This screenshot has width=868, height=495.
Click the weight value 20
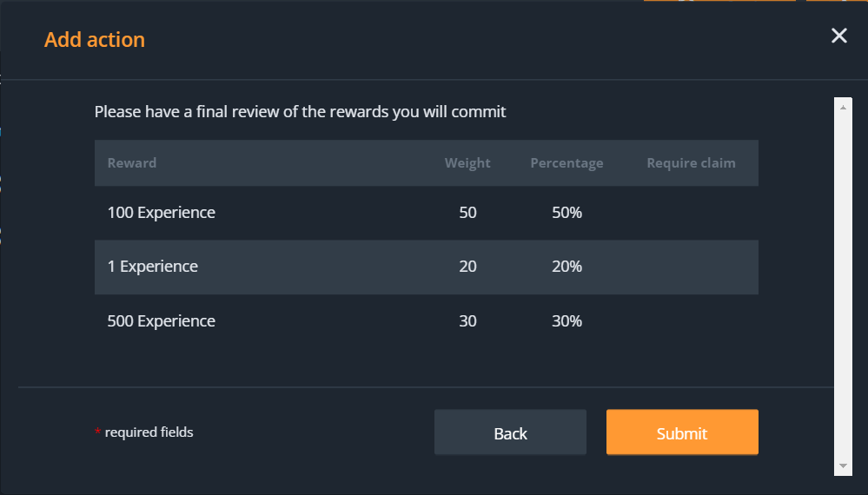pyautogui.click(x=467, y=267)
